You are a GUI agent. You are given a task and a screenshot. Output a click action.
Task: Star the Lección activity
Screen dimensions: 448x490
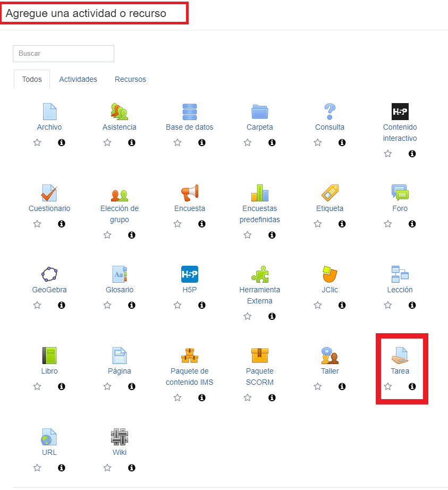click(388, 305)
